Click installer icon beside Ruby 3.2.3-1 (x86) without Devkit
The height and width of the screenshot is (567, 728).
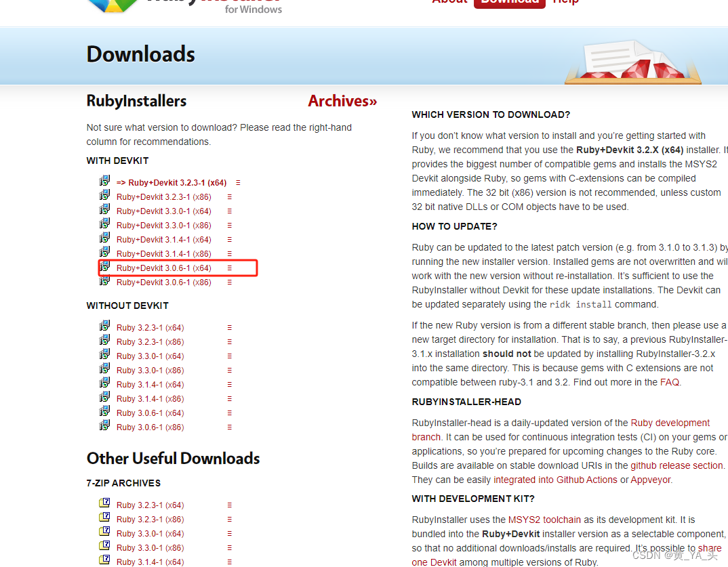click(104, 340)
